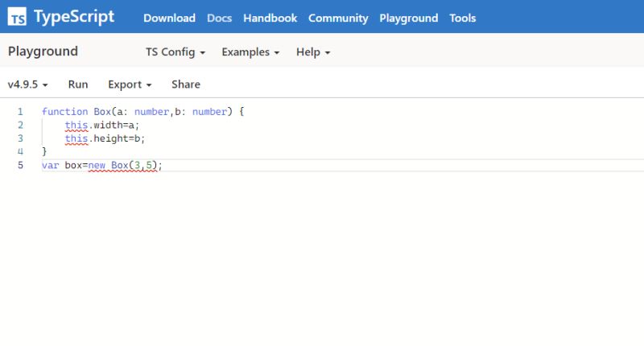Click underlined 'this' before .height
The height and width of the screenshot is (346, 644).
[x=76, y=138]
